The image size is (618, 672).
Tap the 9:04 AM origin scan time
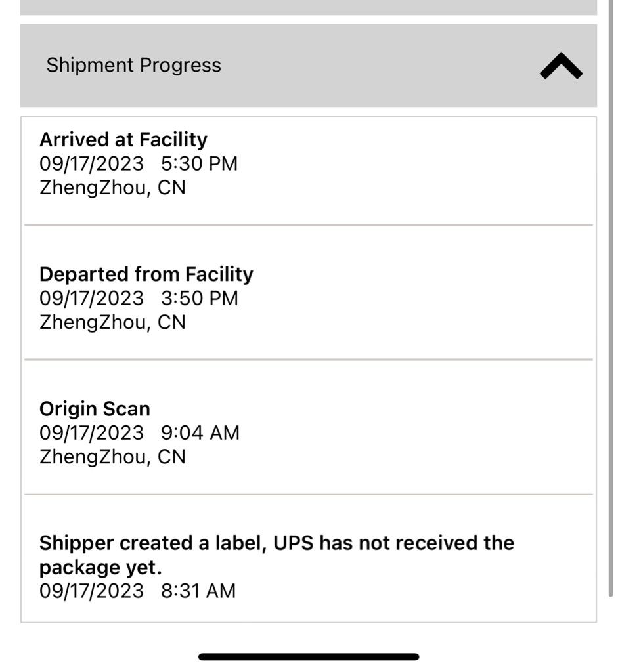200,433
